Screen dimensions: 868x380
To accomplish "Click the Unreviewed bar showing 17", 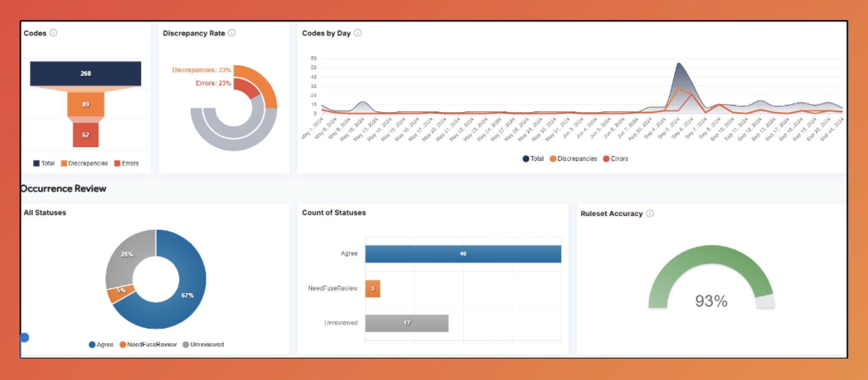I will [407, 323].
